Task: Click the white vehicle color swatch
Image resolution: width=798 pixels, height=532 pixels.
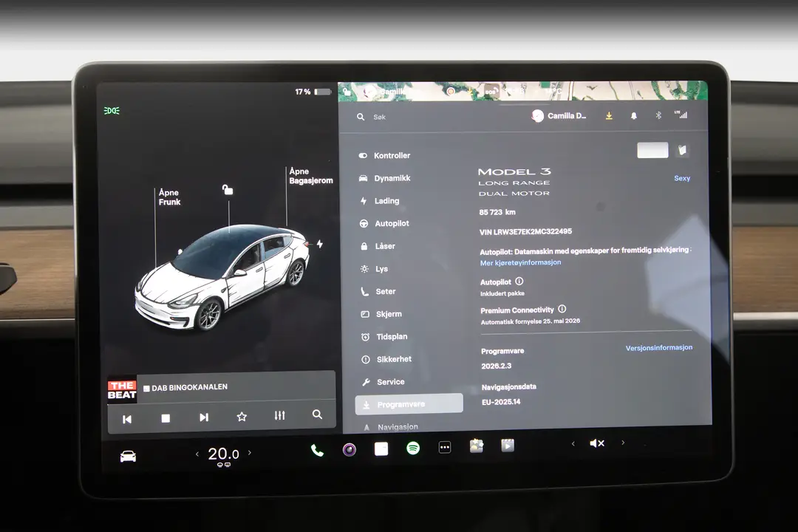Action: coord(652,150)
